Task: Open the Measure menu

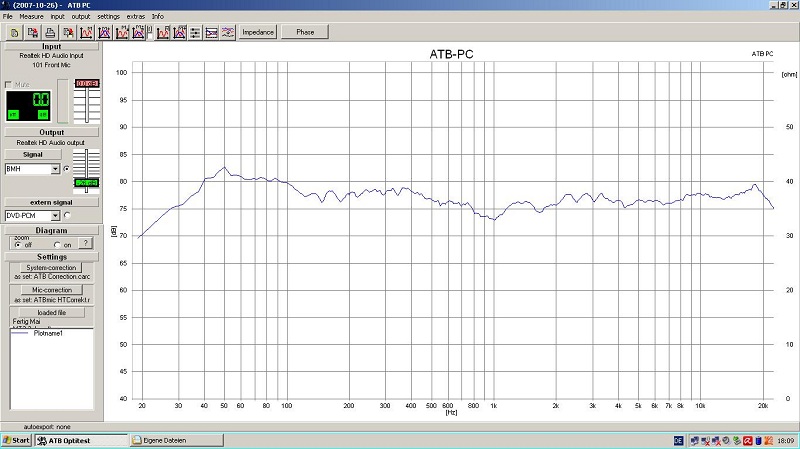Action: (x=31, y=17)
